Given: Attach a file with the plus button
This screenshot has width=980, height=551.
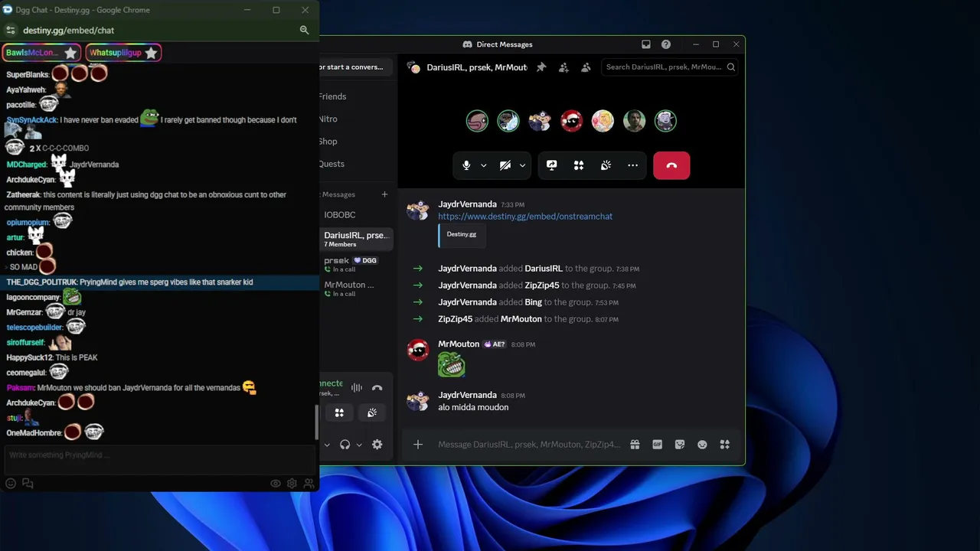Looking at the screenshot, I should 418,445.
